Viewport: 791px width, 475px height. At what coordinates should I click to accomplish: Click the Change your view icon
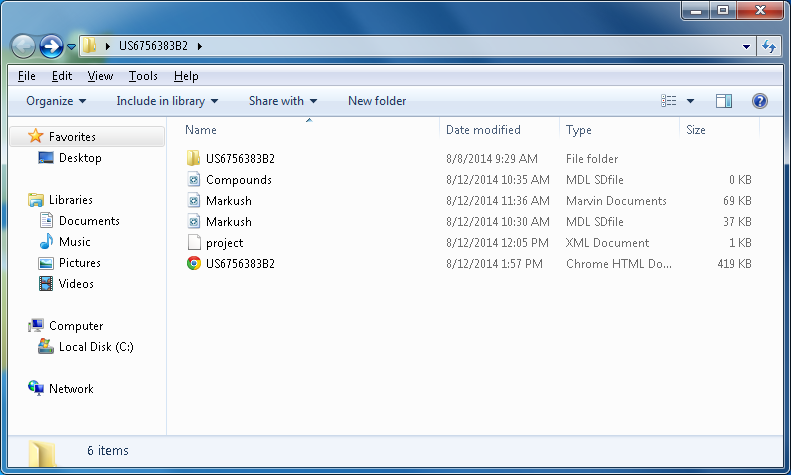coord(669,101)
